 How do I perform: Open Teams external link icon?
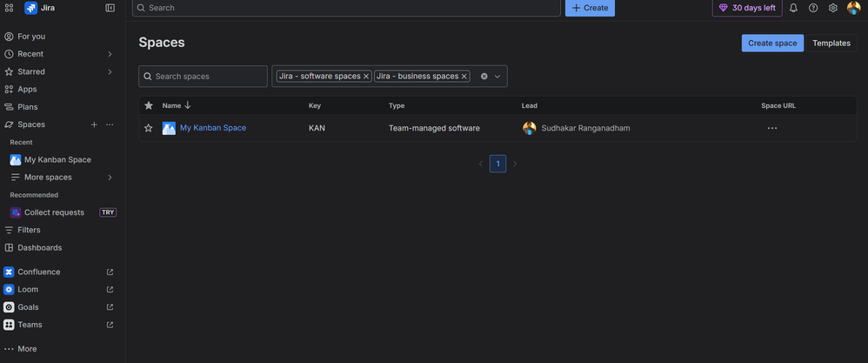(110, 325)
